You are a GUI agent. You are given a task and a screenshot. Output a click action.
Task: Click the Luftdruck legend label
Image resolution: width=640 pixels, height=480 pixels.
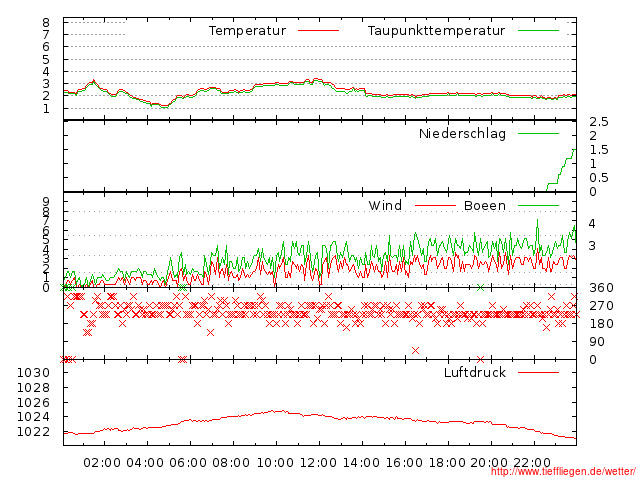pyautogui.click(x=475, y=372)
